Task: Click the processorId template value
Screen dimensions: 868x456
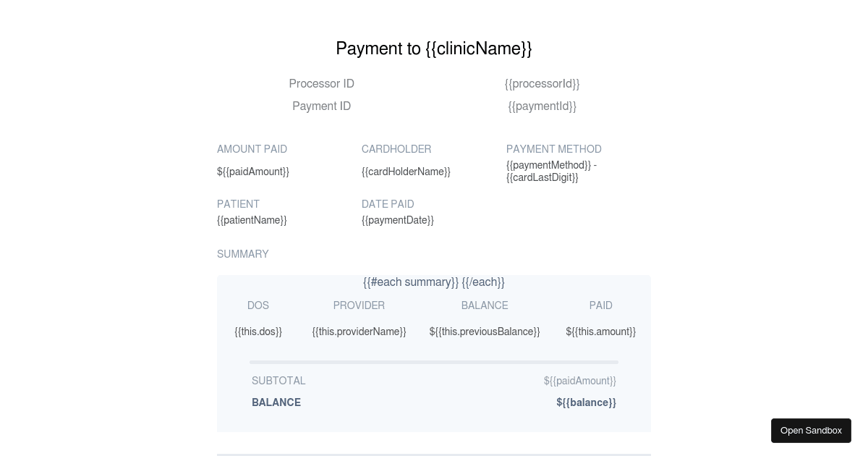Action: 542,84
